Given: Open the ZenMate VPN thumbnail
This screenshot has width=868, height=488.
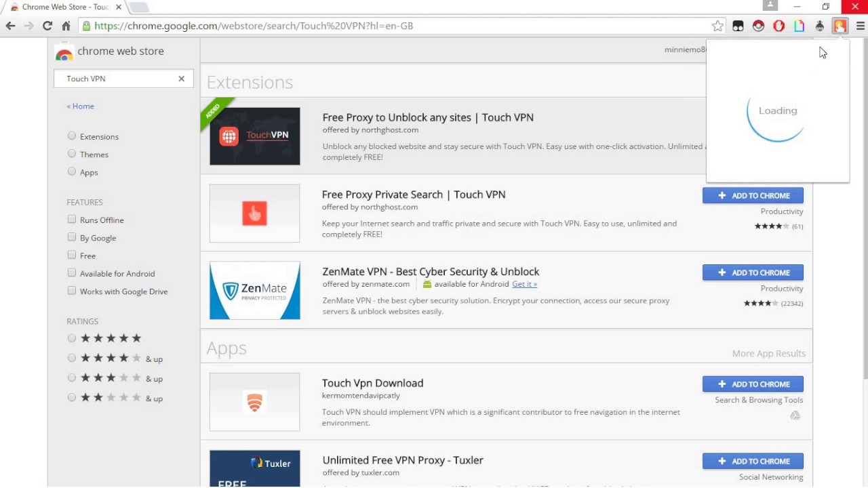Looking at the screenshot, I should coord(254,290).
